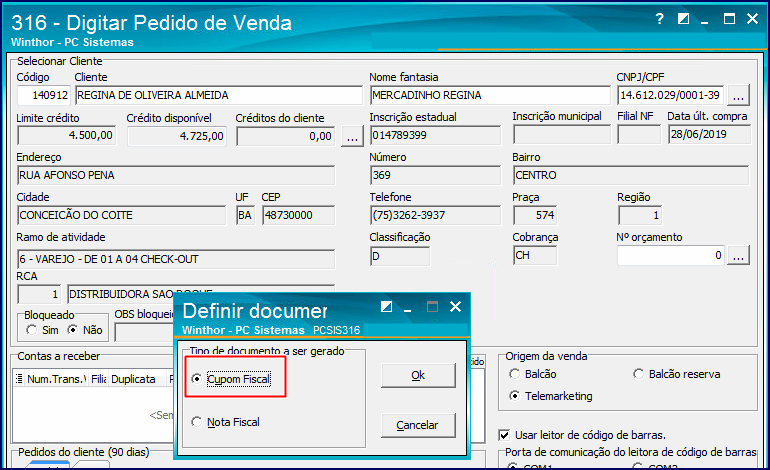This screenshot has width=770, height=470.
Task: Click the Endereço field RUA AFONSO PENA
Action: point(176,175)
